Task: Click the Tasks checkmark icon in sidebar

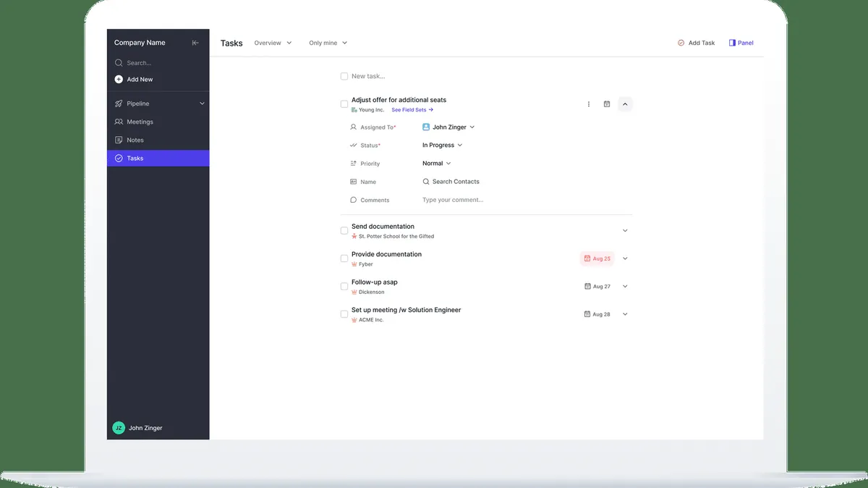Action: click(119, 158)
